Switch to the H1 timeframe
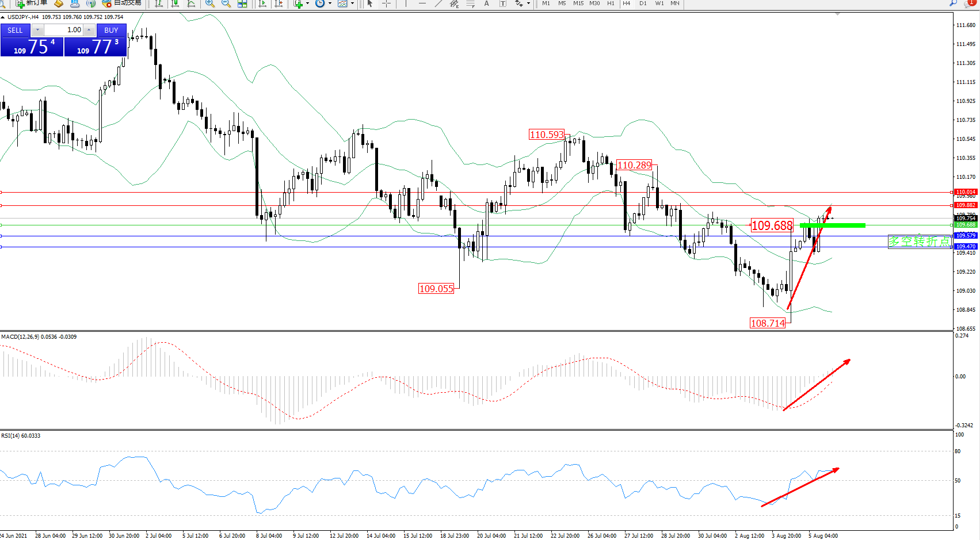This screenshot has height=540, width=980. pyautogui.click(x=611, y=3)
